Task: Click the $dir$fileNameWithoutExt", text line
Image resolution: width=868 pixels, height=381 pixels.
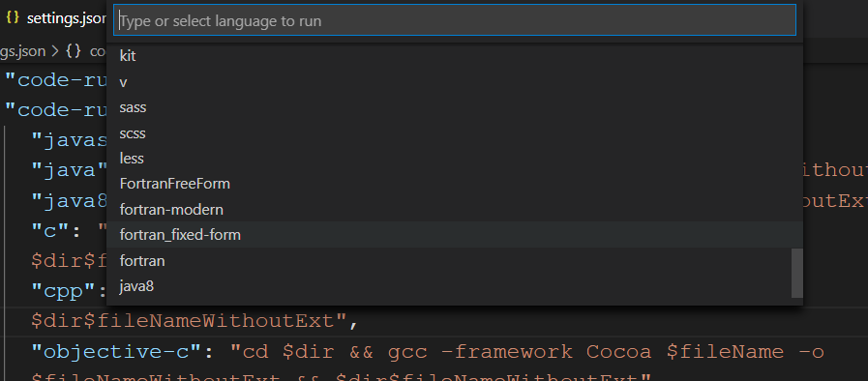Action: (195, 321)
